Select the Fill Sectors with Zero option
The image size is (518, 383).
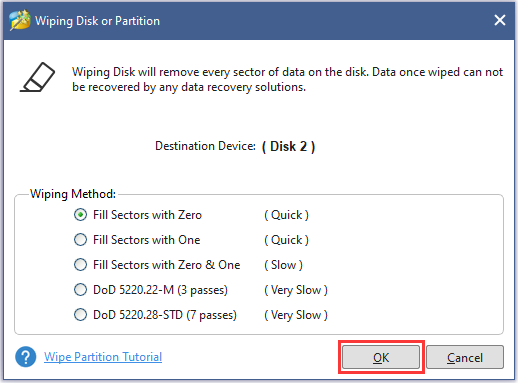click(x=138, y=215)
